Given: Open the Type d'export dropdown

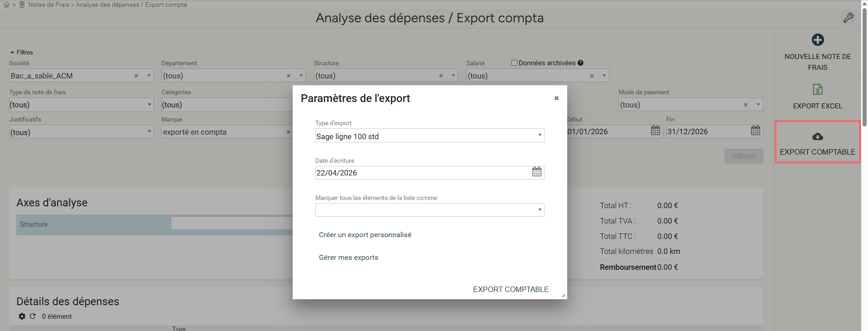Looking at the screenshot, I should (429, 136).
